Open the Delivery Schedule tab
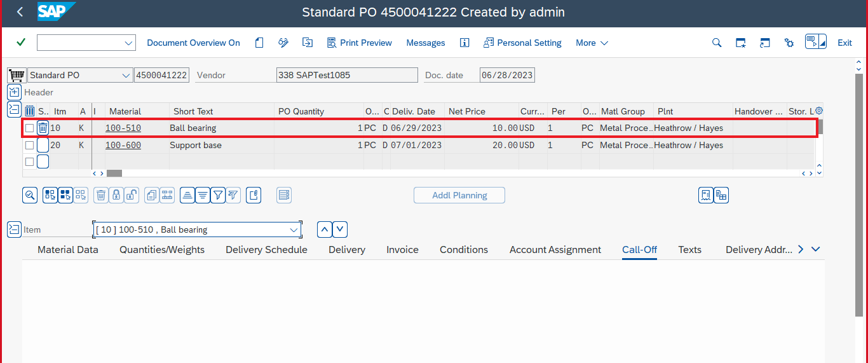This screenshot has height=363, width=868. pos(266,250)
